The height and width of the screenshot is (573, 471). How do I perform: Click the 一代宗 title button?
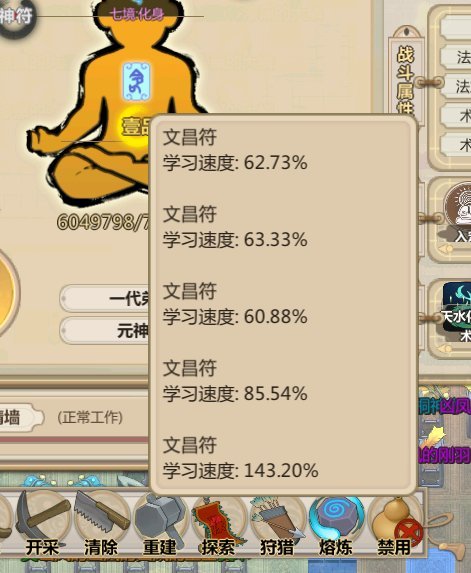(x=106, y=299)
